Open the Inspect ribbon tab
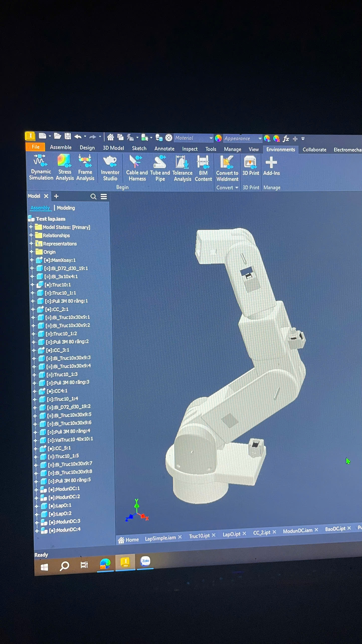 coord(190,149)
